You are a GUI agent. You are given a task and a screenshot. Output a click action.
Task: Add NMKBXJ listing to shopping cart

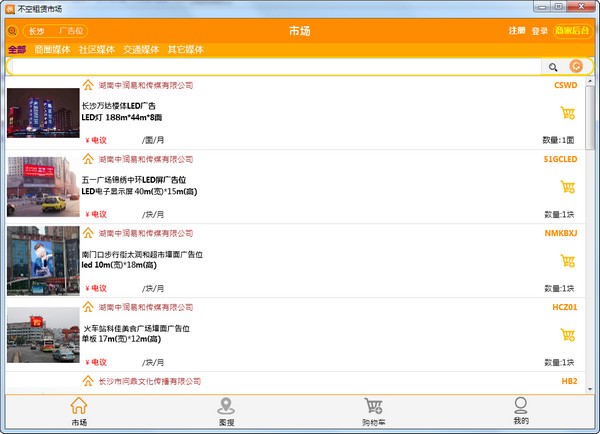(568, 261)
